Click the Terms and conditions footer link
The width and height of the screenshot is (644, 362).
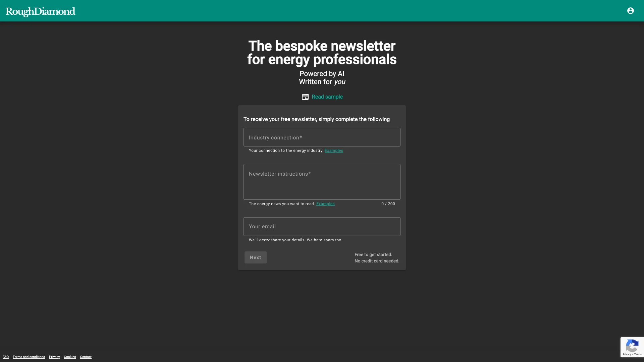click(29, 357)
